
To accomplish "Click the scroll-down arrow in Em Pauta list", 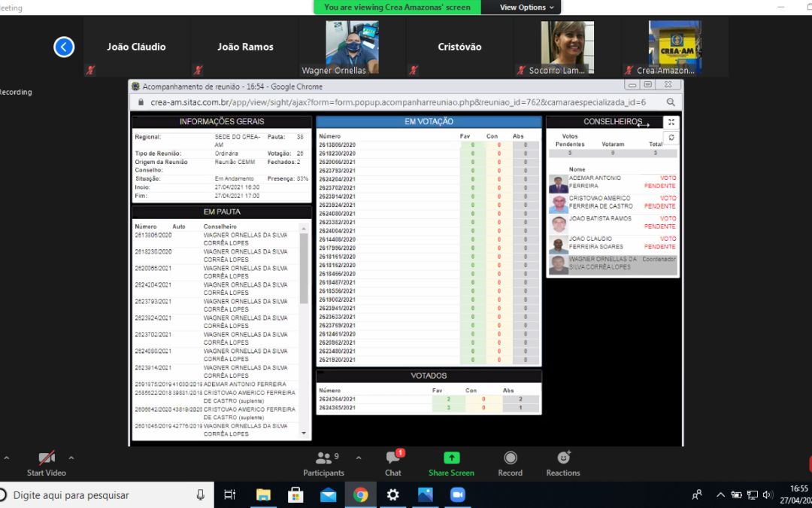I will [x=304, y=433].
